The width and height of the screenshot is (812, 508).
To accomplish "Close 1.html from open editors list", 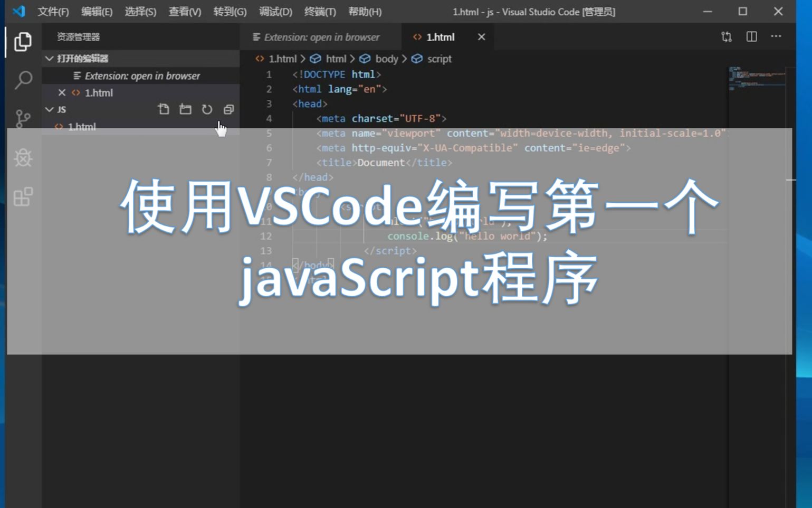I will (x=62, y=92).
